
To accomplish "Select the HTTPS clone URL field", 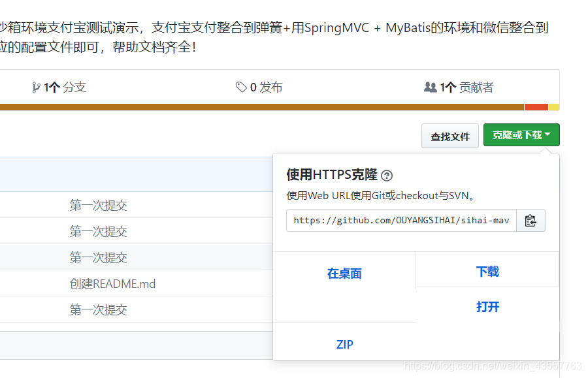I will click(x=401, y=221).
